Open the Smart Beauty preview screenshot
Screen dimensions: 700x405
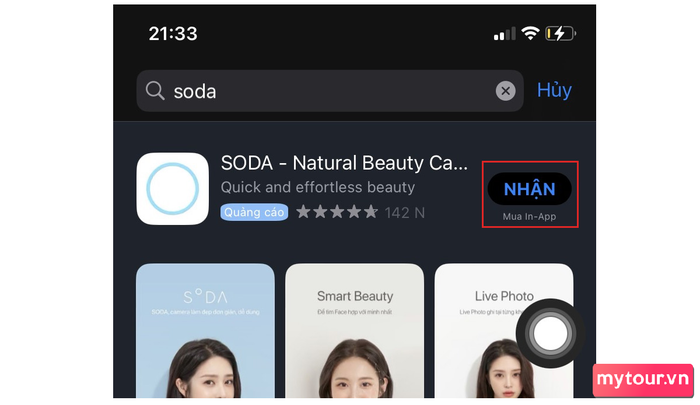(x=354, y=330)
